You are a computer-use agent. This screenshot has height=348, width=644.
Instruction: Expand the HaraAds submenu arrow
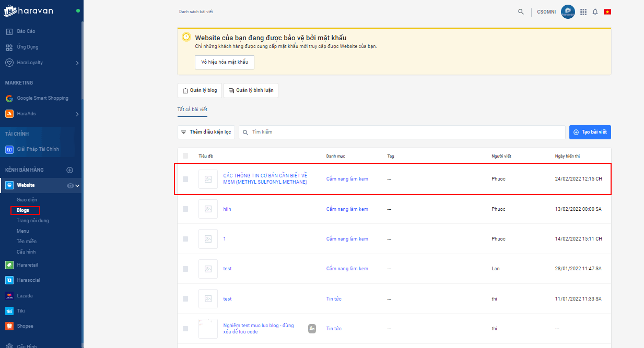tap(77, 114)
